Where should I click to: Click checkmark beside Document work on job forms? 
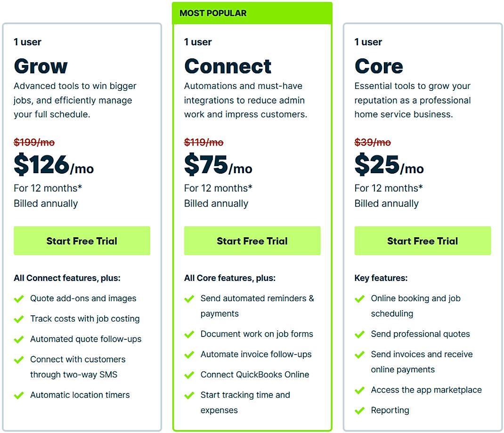[x=189, y=334]
